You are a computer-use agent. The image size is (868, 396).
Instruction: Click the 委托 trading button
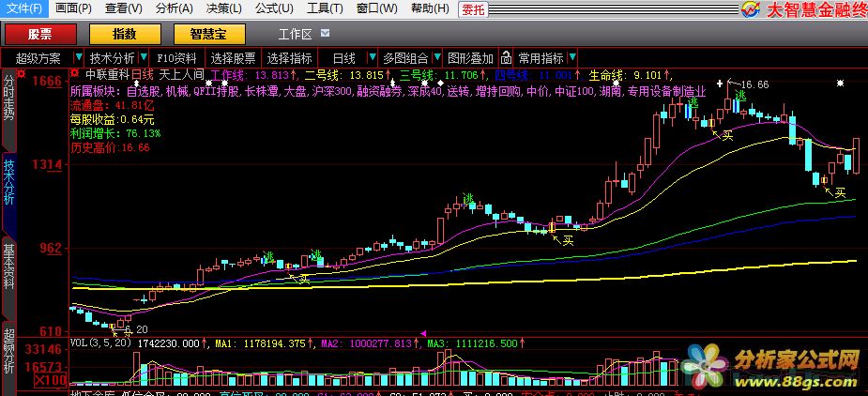pyautogui.click(x=473, y=9)
